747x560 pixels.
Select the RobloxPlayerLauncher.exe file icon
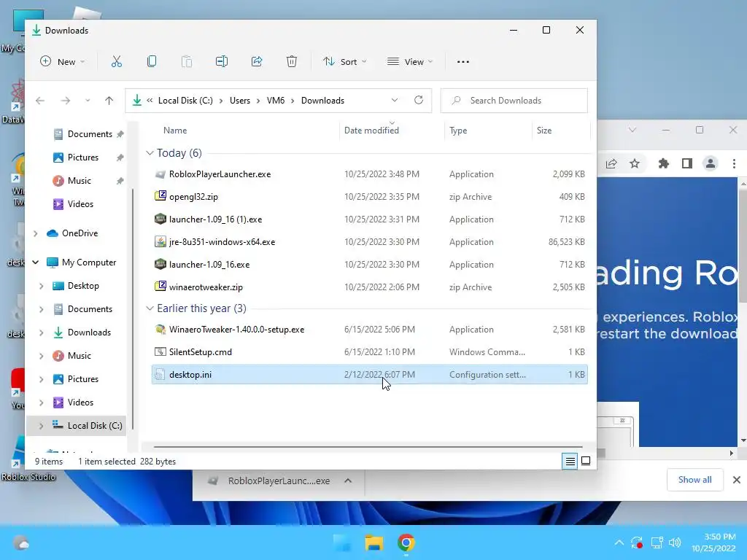pos(160,174)
